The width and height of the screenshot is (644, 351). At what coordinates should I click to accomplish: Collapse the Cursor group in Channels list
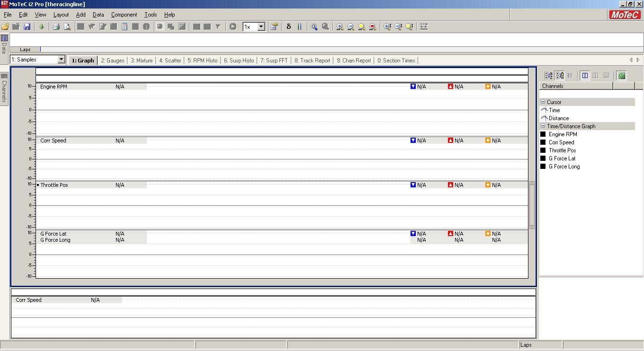[x=543, y=102]
